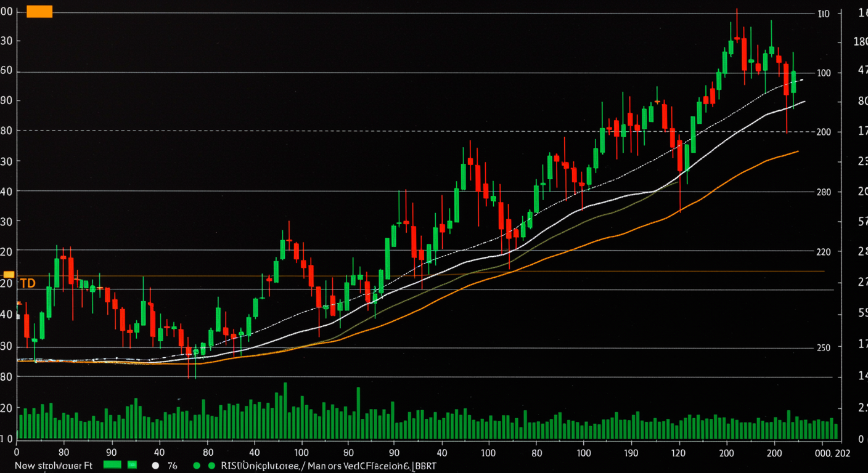Viewport: 868px width, 473px height.
Task: Toggle the second green dot before RIS
Action: tap(211, 466)
